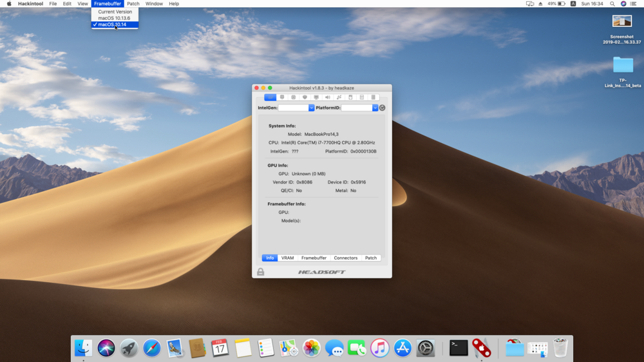Switch to the Connectors tab
This screenshot has width=644, height=362.
(x=345, y=258)
